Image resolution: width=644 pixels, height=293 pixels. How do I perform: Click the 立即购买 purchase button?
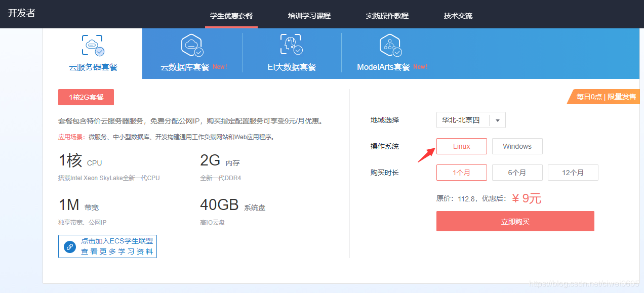pyautogui.click(x=515, y=221)
